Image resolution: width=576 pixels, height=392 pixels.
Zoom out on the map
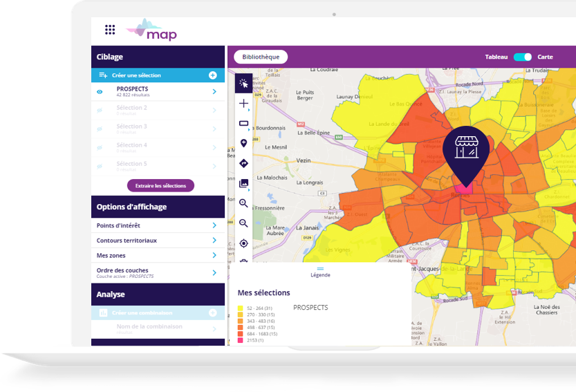[243, 223]
